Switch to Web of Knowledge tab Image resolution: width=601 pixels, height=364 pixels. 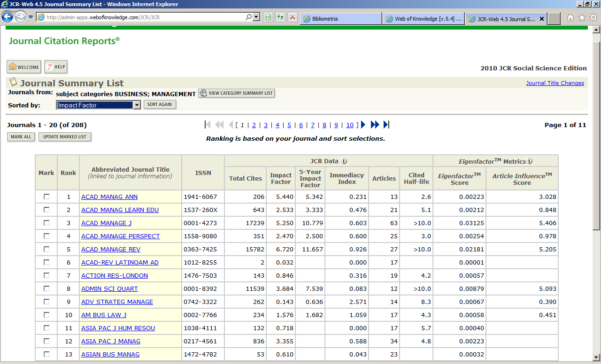pos(424,19)
